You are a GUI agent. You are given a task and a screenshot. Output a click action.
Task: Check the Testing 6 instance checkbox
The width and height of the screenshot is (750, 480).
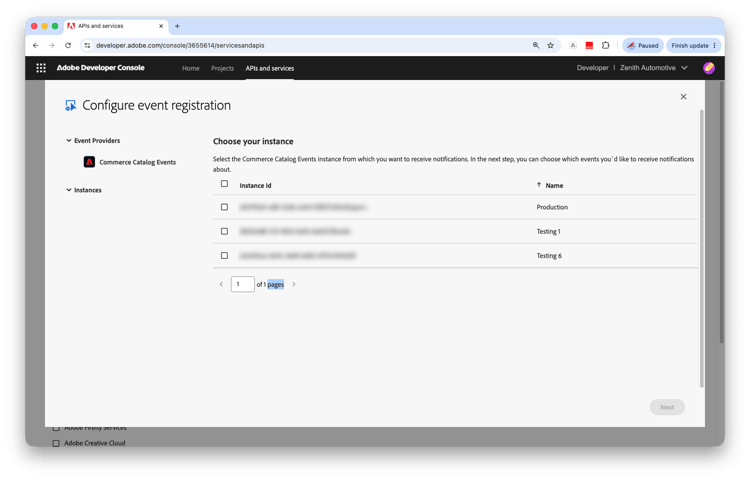point(224,256)
